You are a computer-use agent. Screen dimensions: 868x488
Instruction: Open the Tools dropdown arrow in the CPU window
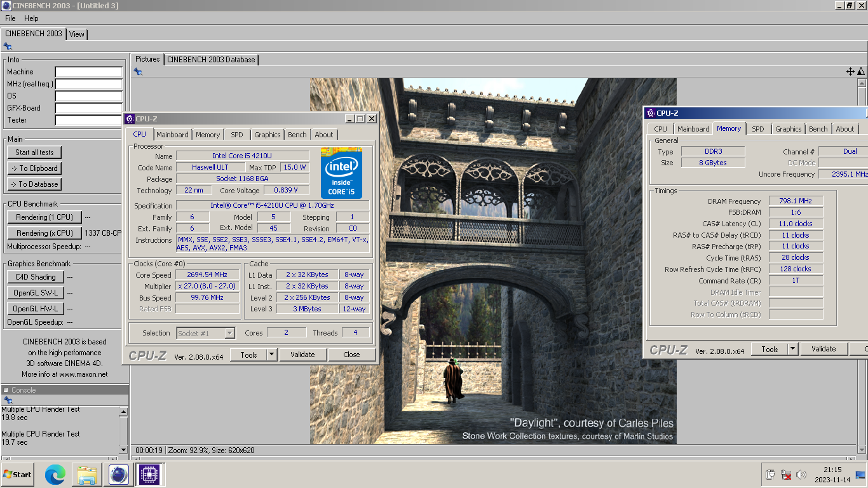(x=271, y=355)
